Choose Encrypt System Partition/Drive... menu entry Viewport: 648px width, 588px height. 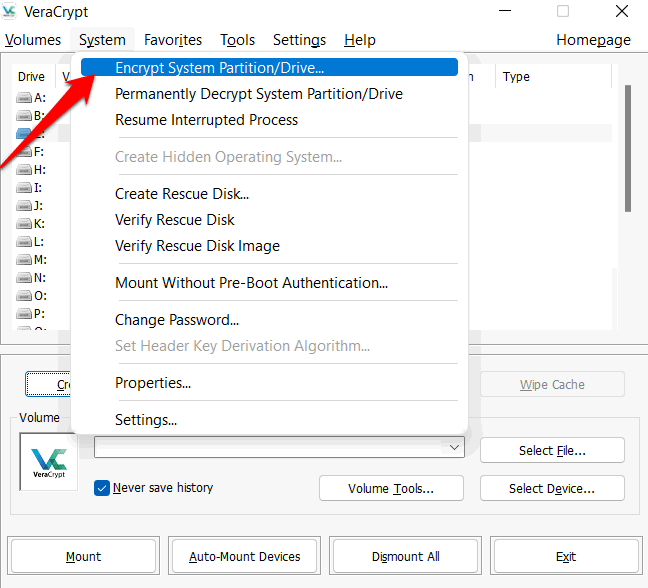pyautogui.click(x=269, y=67)
